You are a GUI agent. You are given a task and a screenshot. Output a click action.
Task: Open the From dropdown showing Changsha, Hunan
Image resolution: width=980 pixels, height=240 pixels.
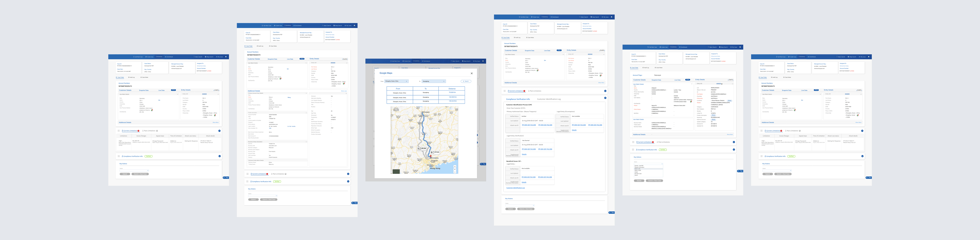coord(396,81)
